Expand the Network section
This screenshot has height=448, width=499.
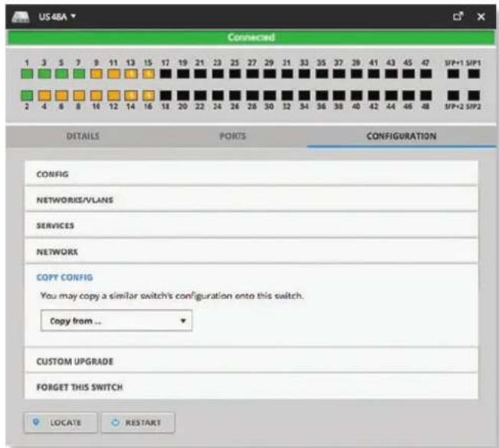coord(251,252)
